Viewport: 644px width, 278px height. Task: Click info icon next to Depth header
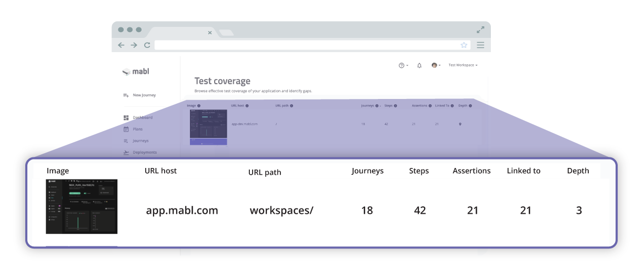(x=470, y=106)
